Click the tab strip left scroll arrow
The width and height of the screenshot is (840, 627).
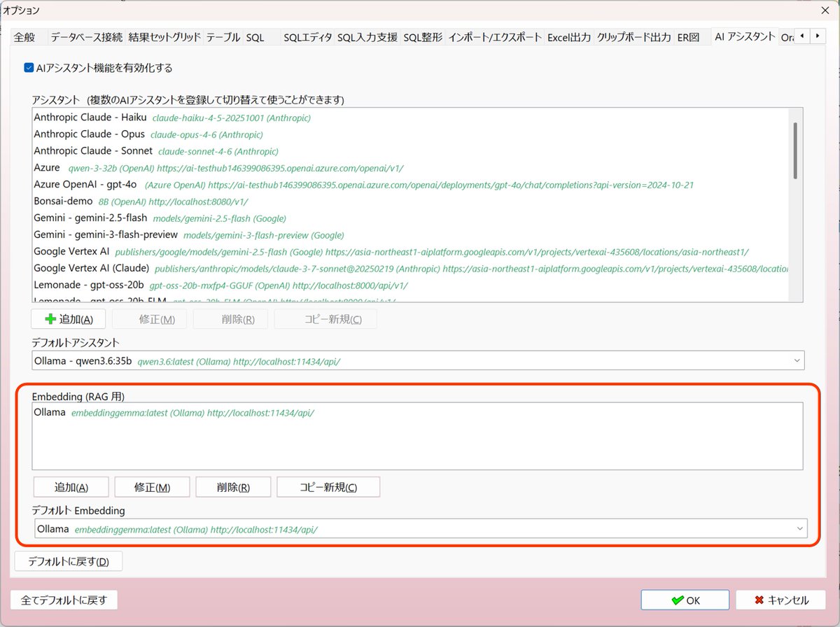[801, 36]
